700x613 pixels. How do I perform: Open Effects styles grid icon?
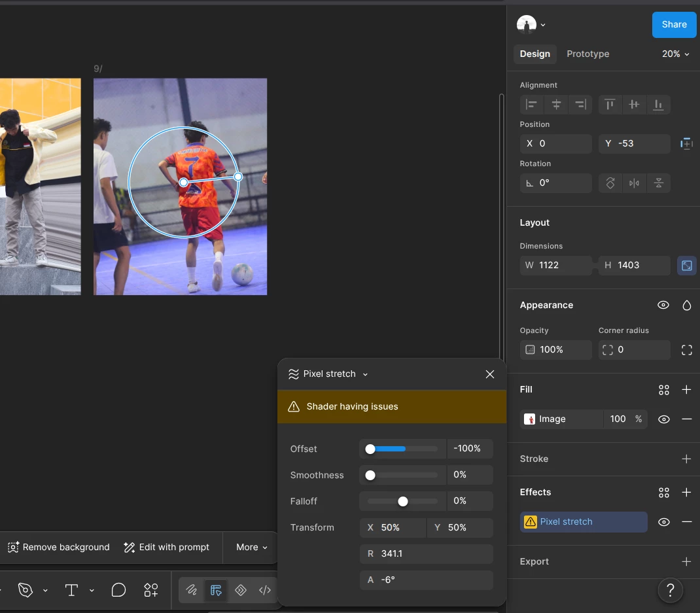[664, 493]
